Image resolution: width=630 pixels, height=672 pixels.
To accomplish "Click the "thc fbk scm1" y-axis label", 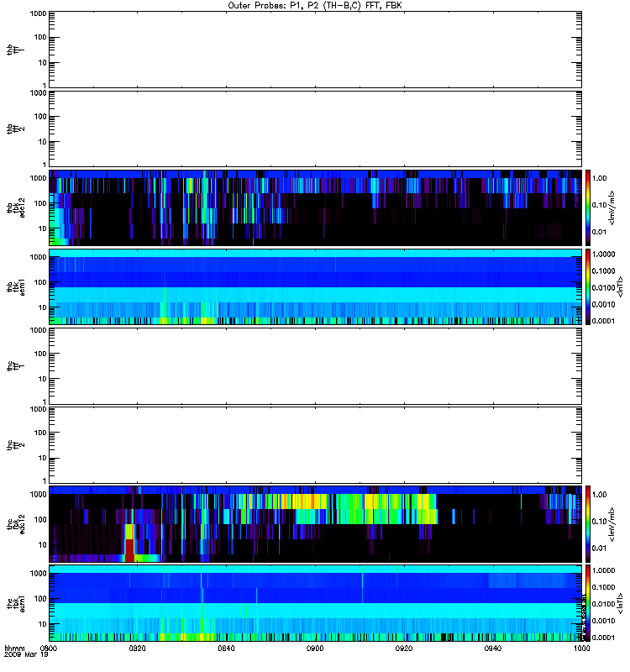I will point(15,603).
